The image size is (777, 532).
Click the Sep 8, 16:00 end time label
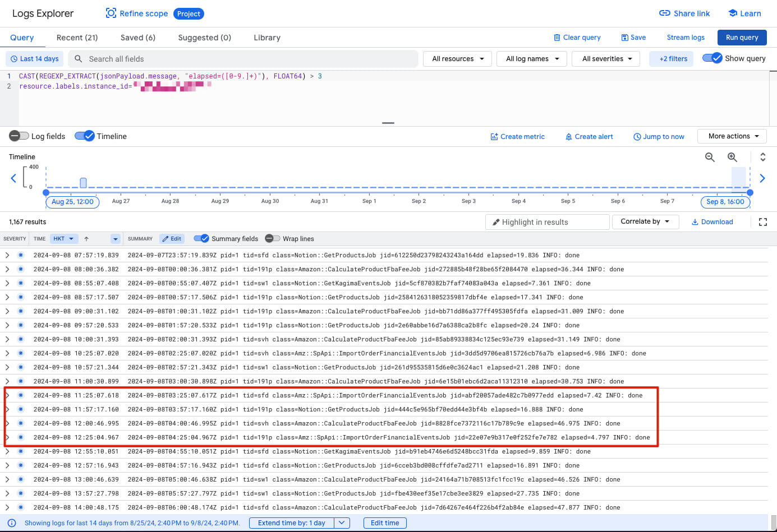725,202
